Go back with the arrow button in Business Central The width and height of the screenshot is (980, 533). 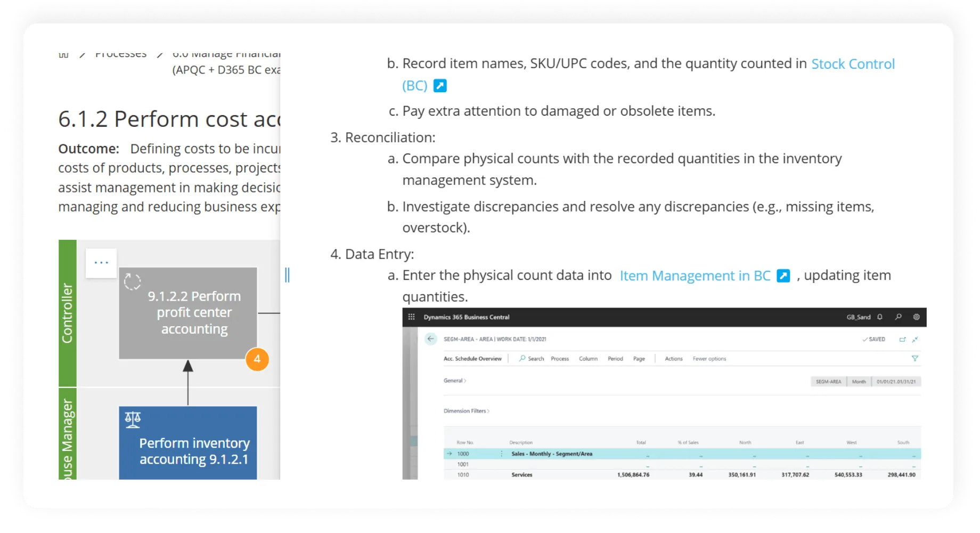(x=431, y=339)
